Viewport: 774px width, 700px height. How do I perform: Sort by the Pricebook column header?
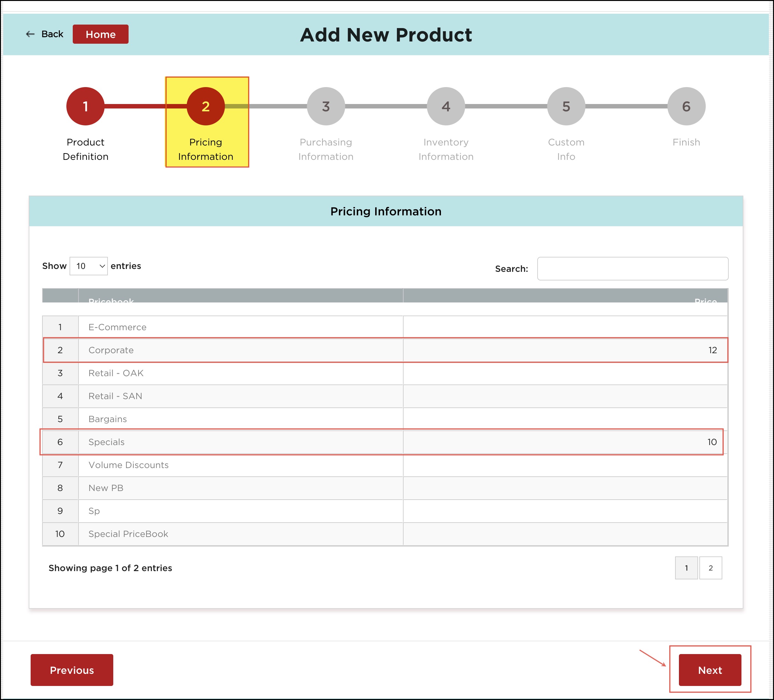240,298
